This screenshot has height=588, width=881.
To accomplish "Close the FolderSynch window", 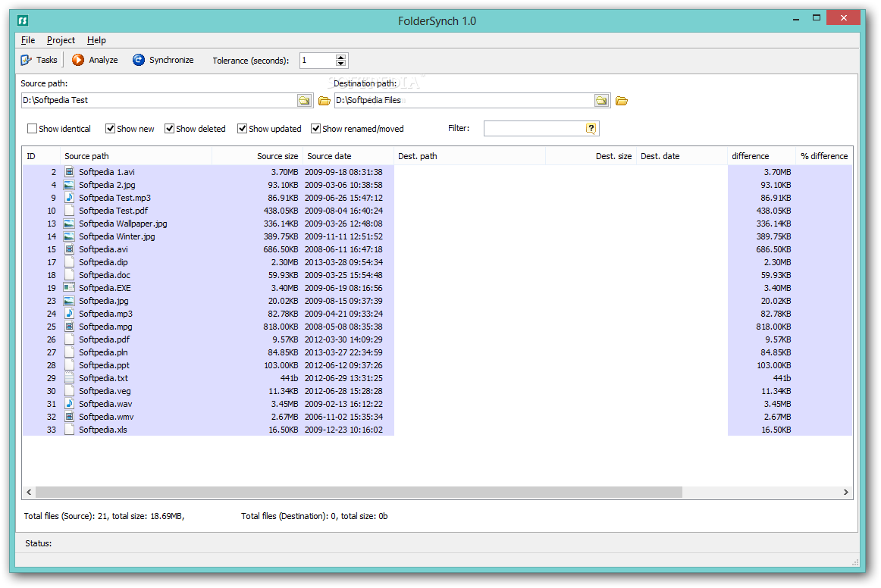I will tap(843, 18).
